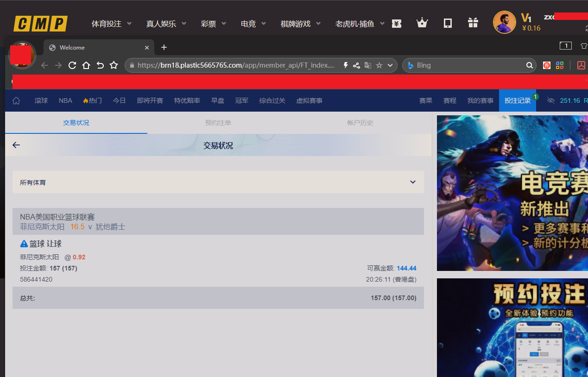Click the share icon in address bar
Viewport: 588px width, 377px height.
tap(356, 65)
